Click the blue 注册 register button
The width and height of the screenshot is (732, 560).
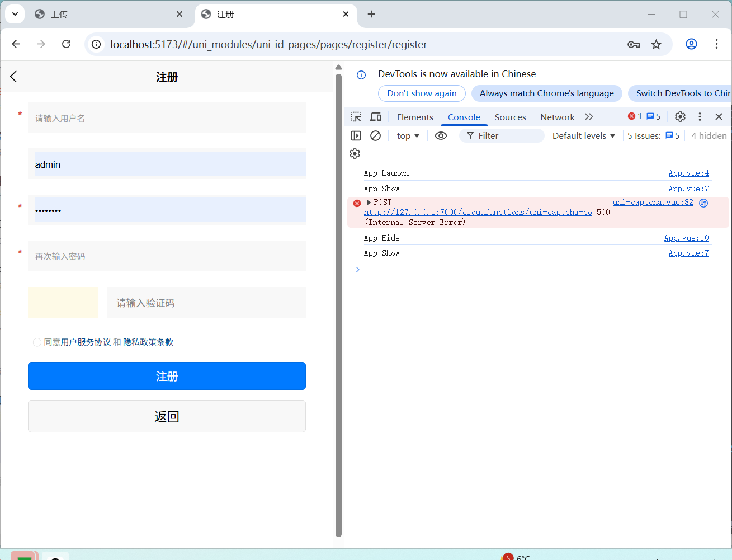[167, 376]
